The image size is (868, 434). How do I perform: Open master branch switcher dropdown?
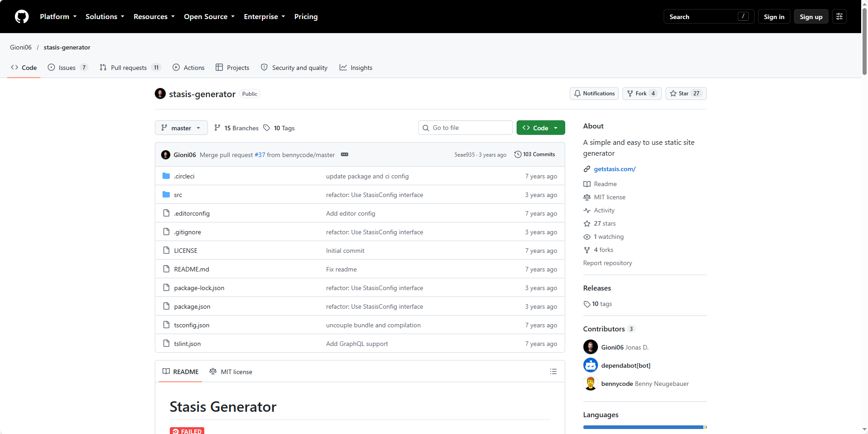[x=181, y=128]
